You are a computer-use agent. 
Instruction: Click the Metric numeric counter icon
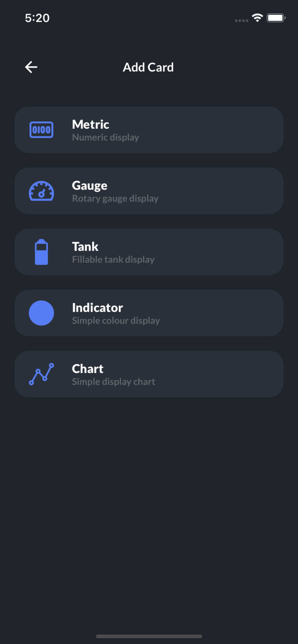point(41,130)
